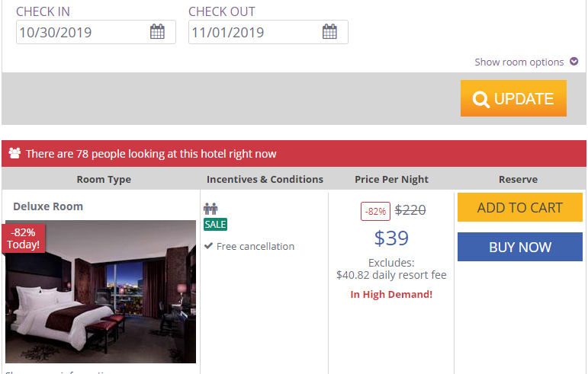
Task: Click the Room Type column header
Action: [104, 179]
